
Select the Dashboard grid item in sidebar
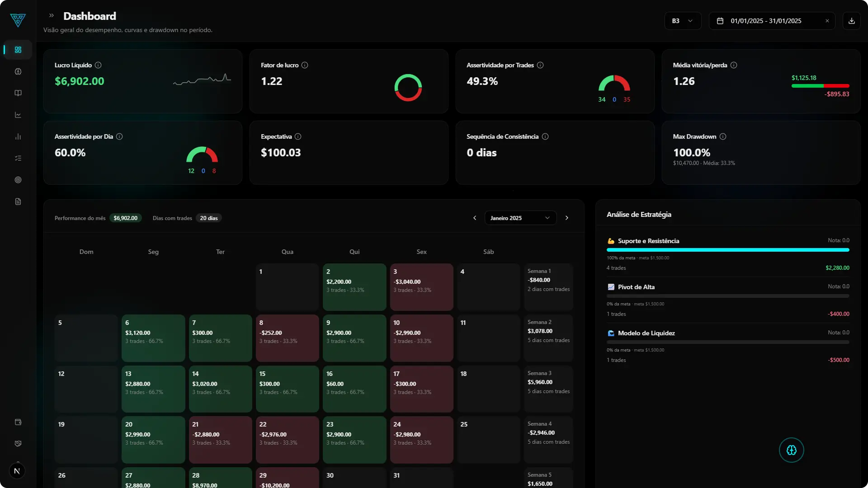(x=18, y=50)
